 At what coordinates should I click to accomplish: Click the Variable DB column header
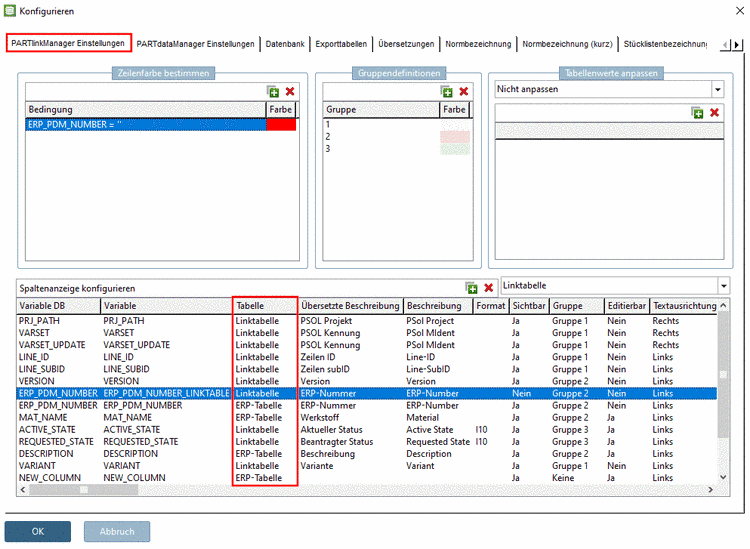(58, 306)
